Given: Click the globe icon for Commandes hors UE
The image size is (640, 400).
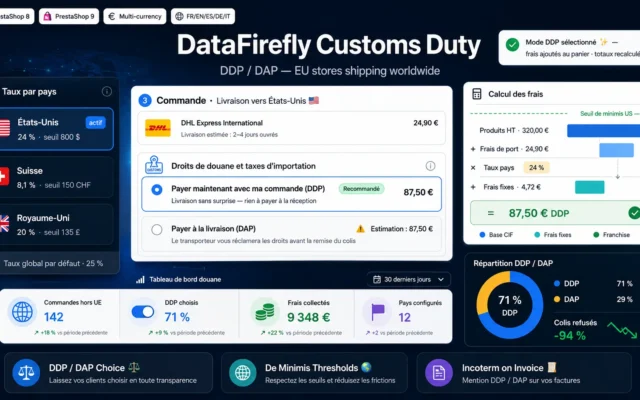Looking at the screenshot, I should tap(22, 312).
